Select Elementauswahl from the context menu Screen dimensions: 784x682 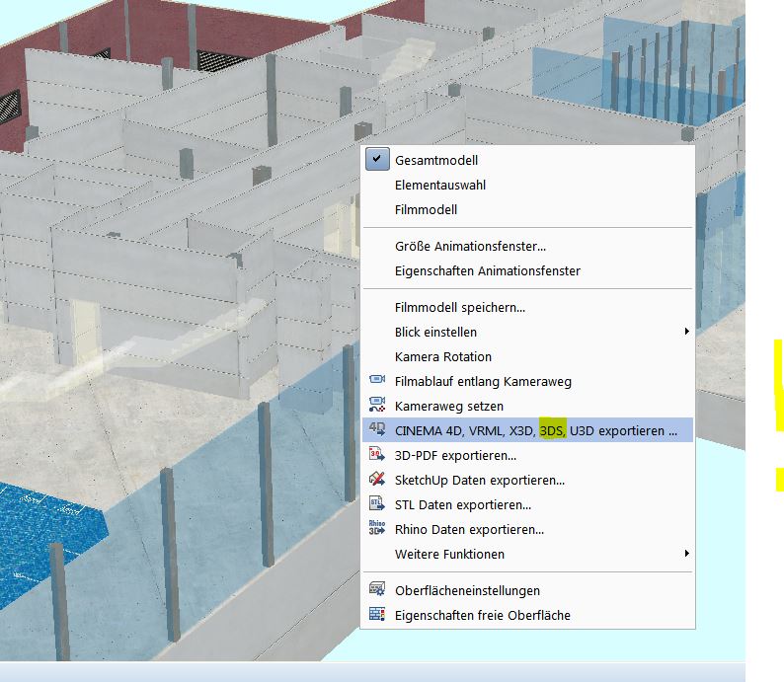[440, 185]
